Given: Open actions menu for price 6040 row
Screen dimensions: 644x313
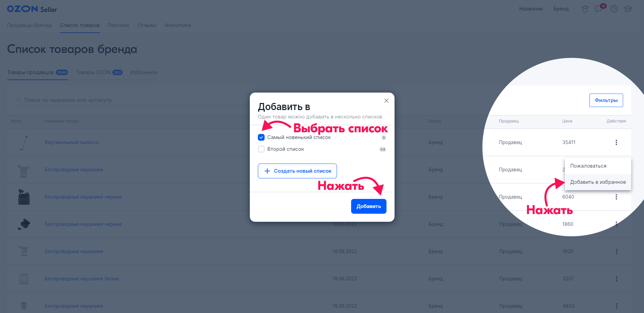Looking at the screenshot, I should [616, 197].
